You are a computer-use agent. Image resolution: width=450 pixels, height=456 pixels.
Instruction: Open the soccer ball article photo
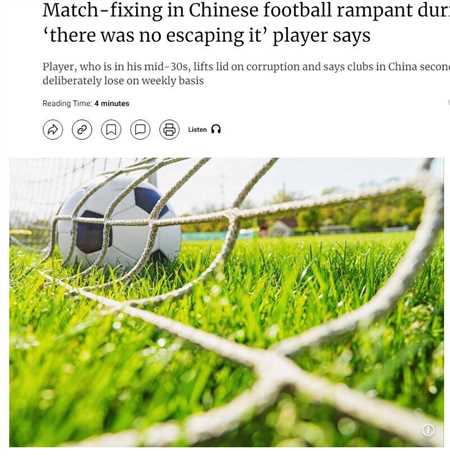(x=227, y=302)
